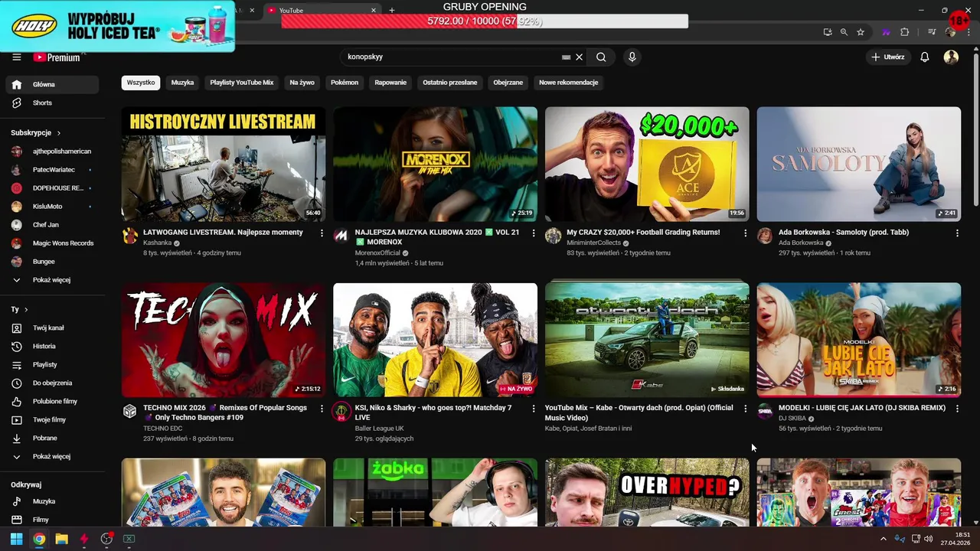Open options menu for Football Grading Returns video
Screen dimensions: 980x551
(746, 233)
